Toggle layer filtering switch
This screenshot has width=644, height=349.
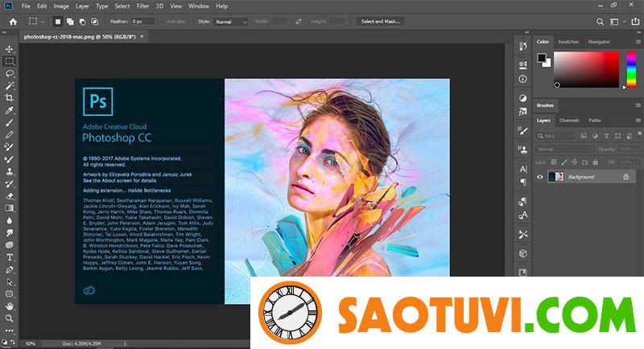pos(639,133)
